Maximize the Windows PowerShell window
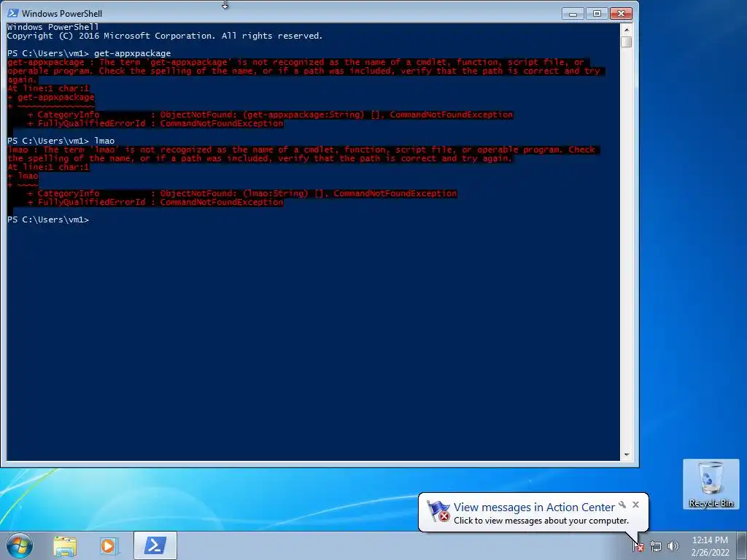 (x=597, y=14)
